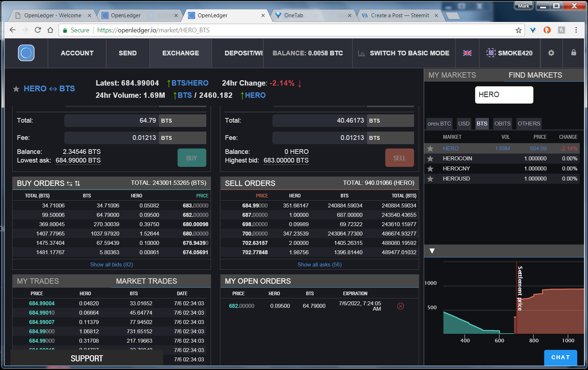Click sell Total 40.46173 input field
Viewport: 588px width, 370px height.
pyautogui.click(x=320, y=120)
